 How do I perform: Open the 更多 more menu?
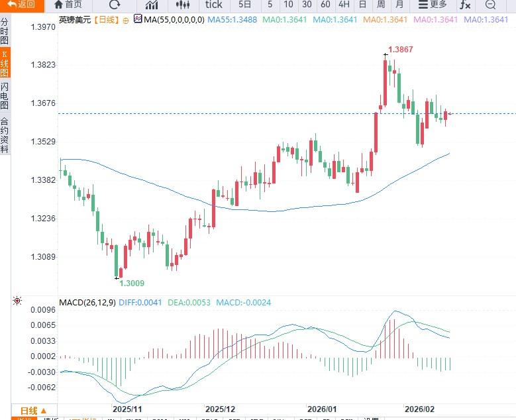(x=433, y=5)
